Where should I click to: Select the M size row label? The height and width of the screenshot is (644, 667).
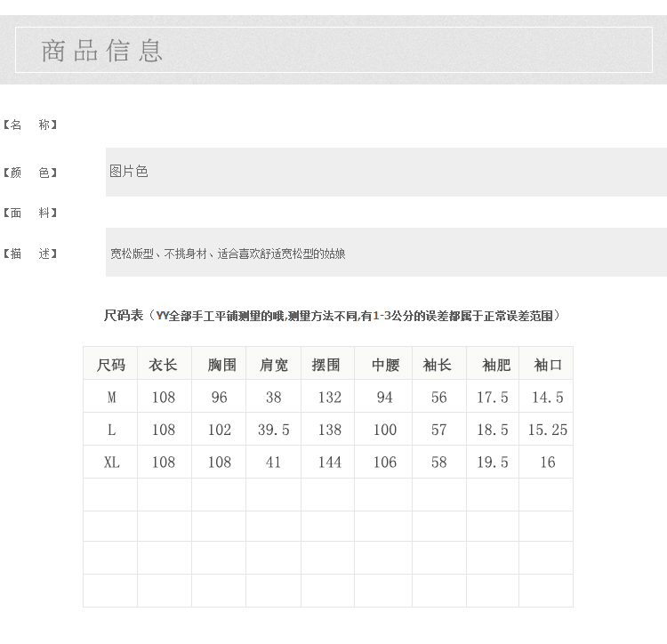coord(111,398)
